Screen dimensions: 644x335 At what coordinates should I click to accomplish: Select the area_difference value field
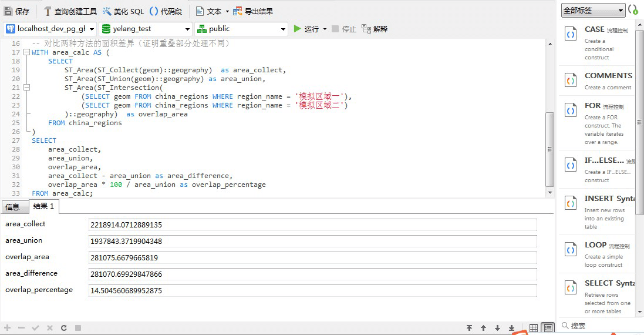tap(312, 274)
